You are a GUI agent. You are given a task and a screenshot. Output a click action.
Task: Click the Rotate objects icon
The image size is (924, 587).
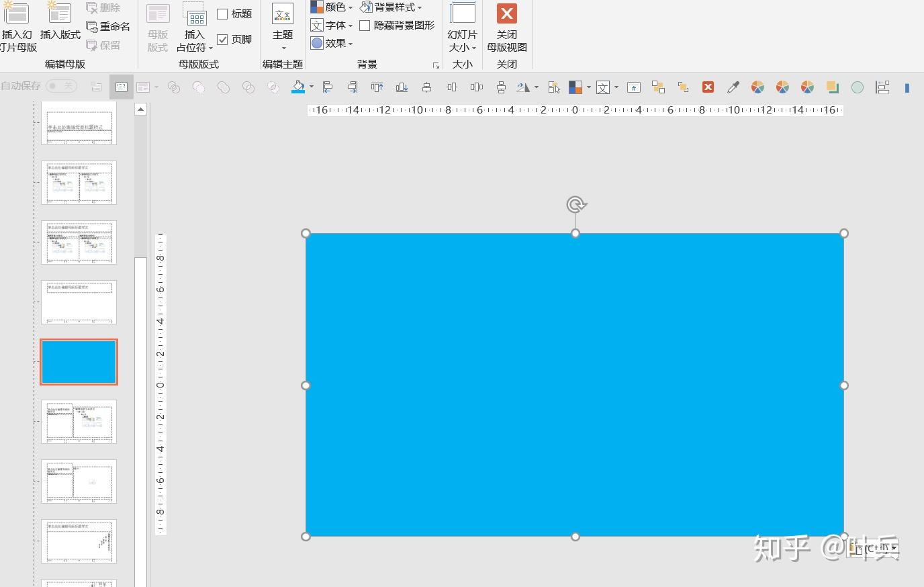[524, 87]
